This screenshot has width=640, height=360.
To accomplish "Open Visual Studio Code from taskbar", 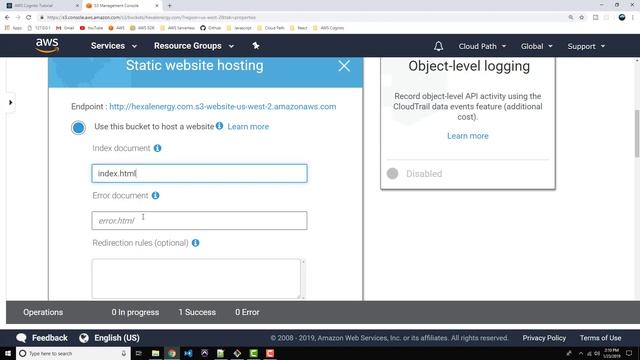I will click(x=188, y=353).
